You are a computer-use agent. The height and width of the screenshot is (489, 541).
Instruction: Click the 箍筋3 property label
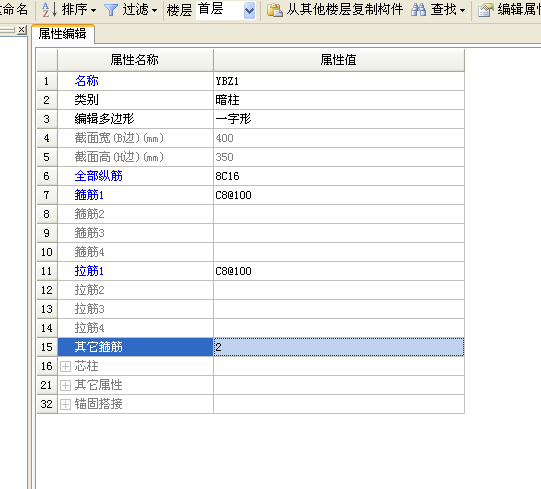click(89, 233)
